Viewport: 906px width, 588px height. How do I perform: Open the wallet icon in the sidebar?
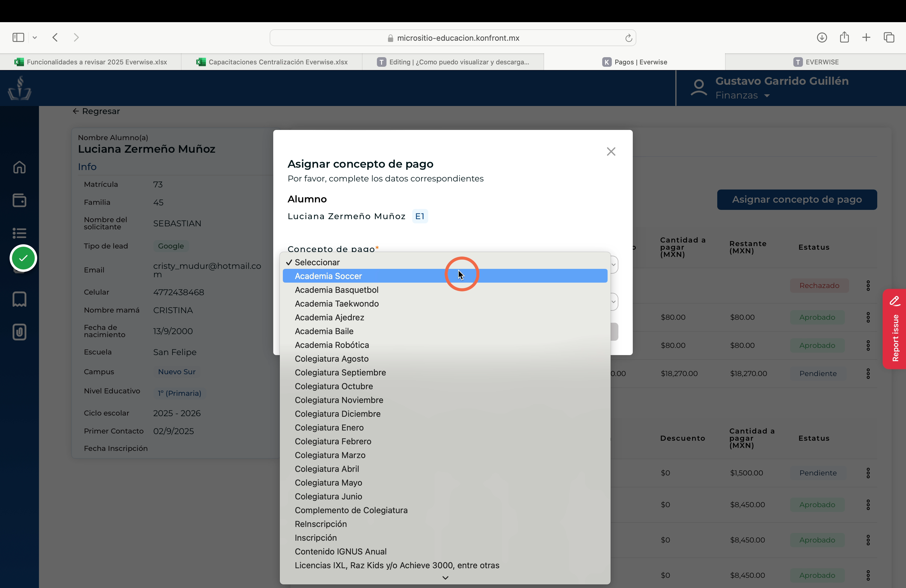pos(19,200)
